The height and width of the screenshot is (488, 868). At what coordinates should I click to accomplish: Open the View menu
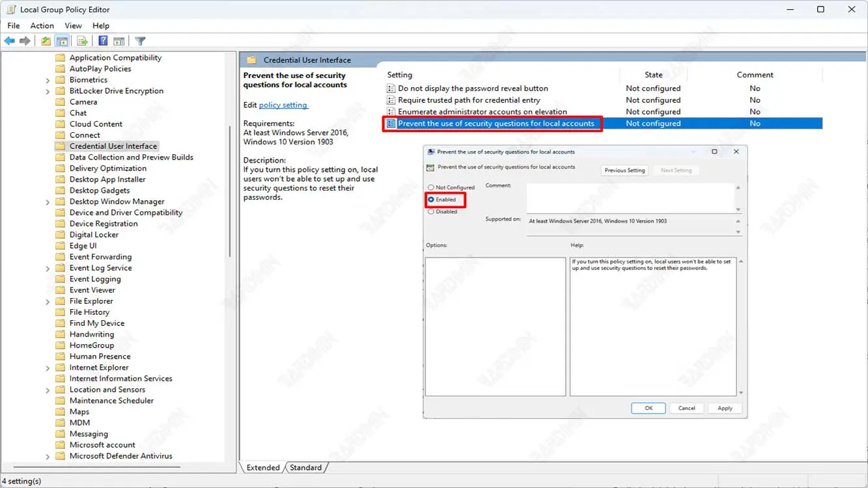coord(73,26)
